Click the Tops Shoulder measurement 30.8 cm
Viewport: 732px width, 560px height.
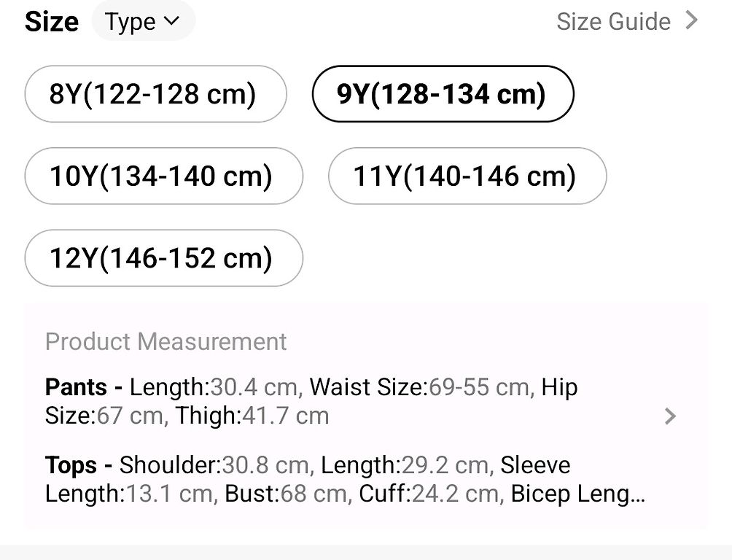[x=265, y=465]
